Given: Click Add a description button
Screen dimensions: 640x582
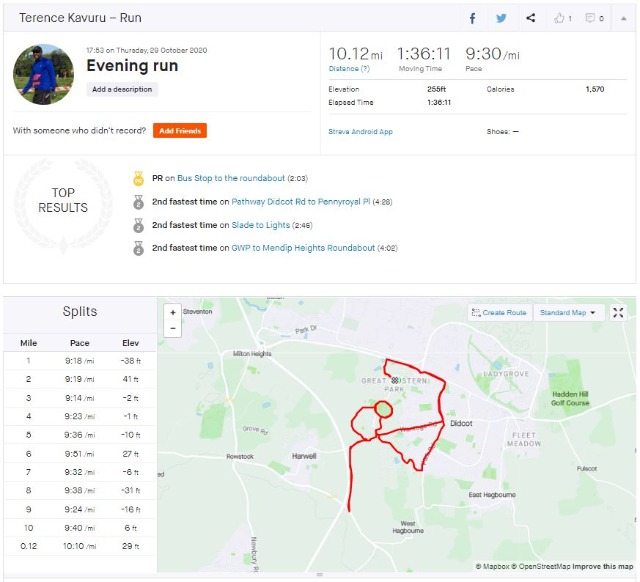Looking at the screenshot, I should click(122, 90).
